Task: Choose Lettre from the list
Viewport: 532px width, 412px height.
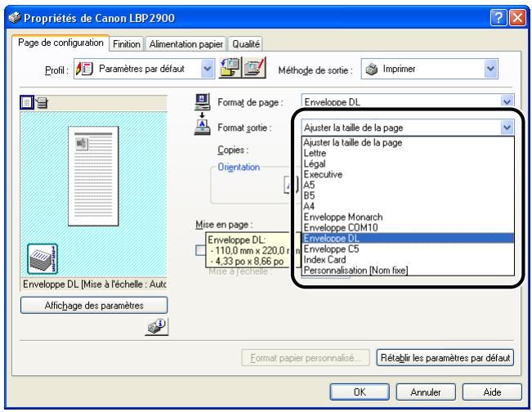Action: click(x=408, y=153)
